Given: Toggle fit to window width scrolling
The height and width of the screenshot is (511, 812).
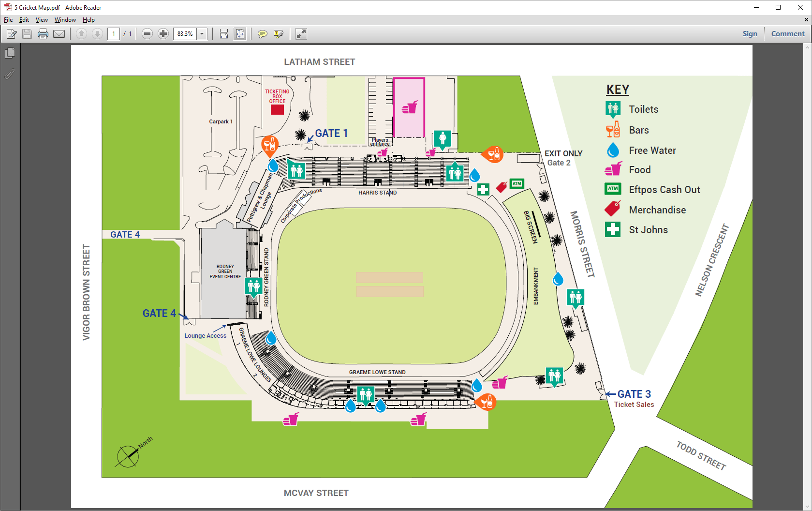Looking at the screenshot, I should 224,34.
